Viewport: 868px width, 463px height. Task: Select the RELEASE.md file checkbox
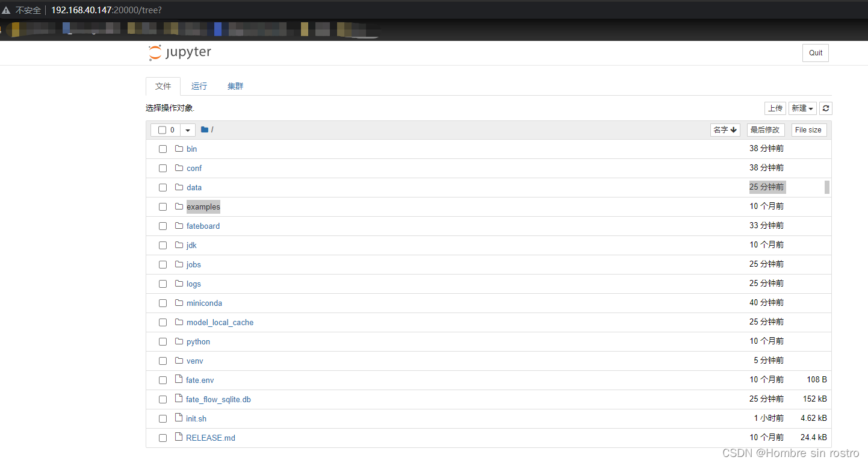point(163,438)
